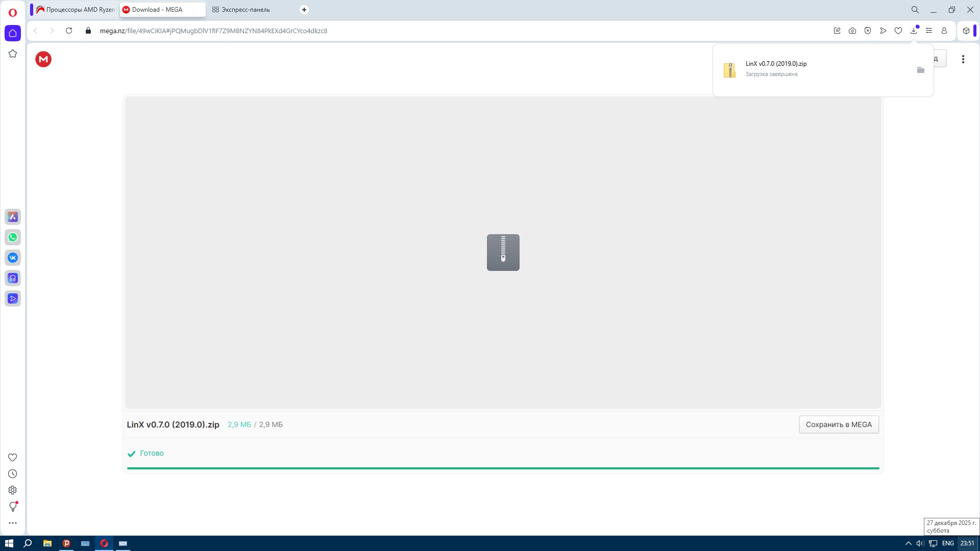Send page to My Flow
This screenshot has width=980, height=551.
pos(884,31)
